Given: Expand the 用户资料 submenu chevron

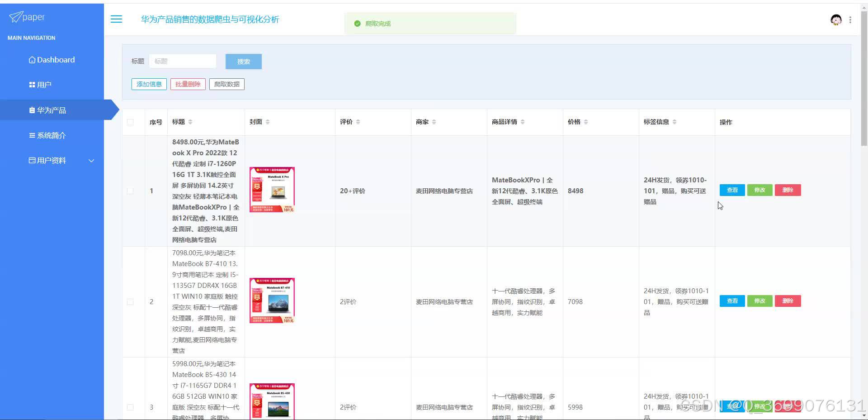Looking at the screenshot, I should tap(91, 161).
